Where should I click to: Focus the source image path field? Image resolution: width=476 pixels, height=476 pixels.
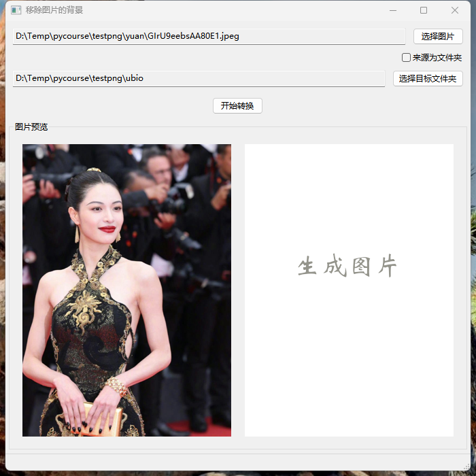coord(209,37)
